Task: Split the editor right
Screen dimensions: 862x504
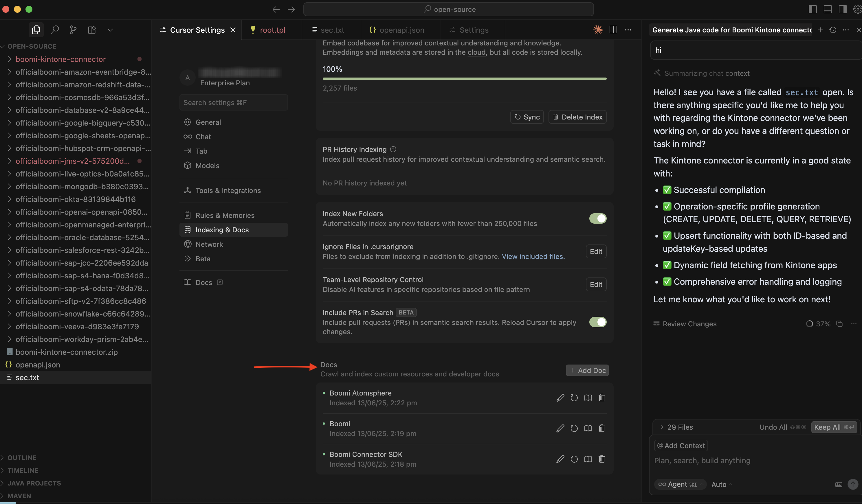Action: pos(613,30)
